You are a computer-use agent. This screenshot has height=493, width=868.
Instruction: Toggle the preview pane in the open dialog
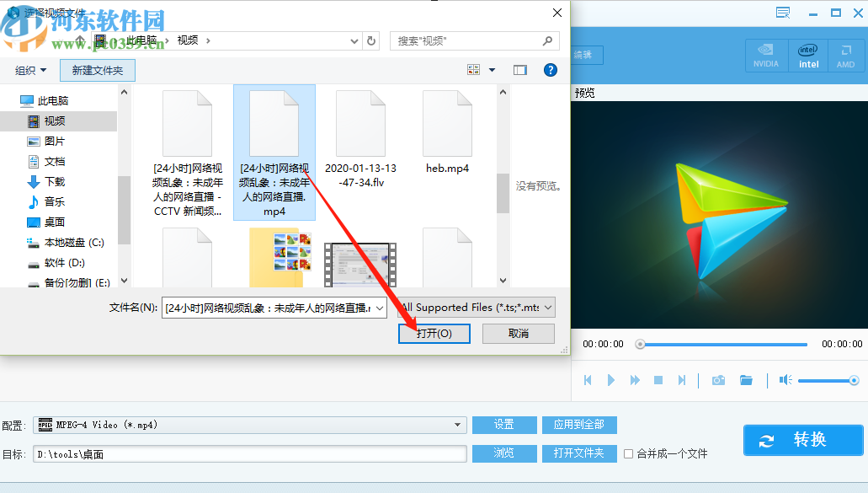coord(519,70)
